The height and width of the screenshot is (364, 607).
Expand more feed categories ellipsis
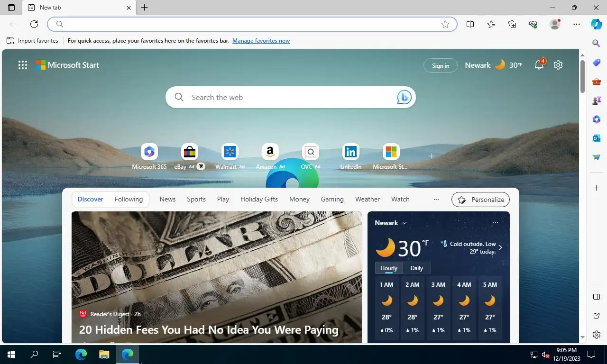pyautogui.click(x=436, y=200)
